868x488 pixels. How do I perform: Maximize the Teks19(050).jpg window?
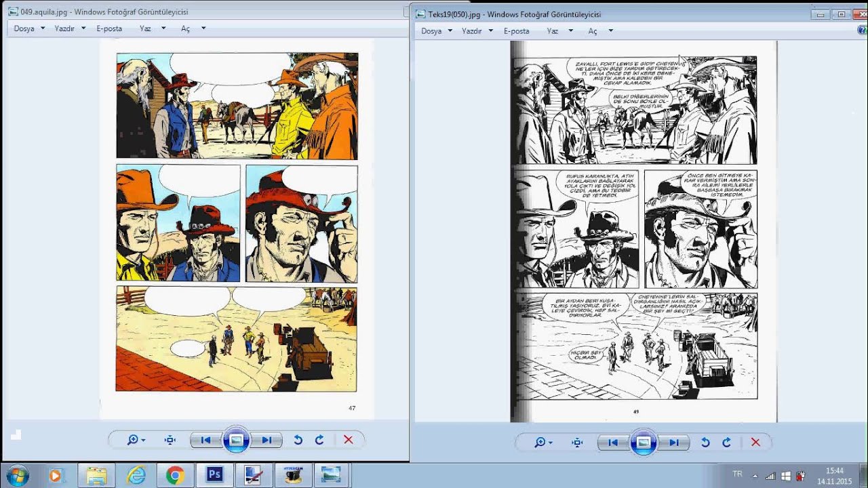click(x=842, y=14)
